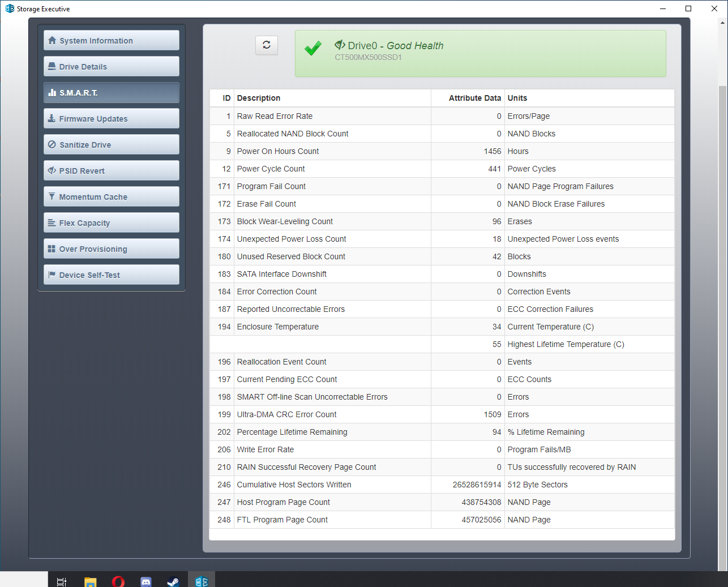
Task: Click the filter icon beside Momentum Cache
Action: coord(52,196)
